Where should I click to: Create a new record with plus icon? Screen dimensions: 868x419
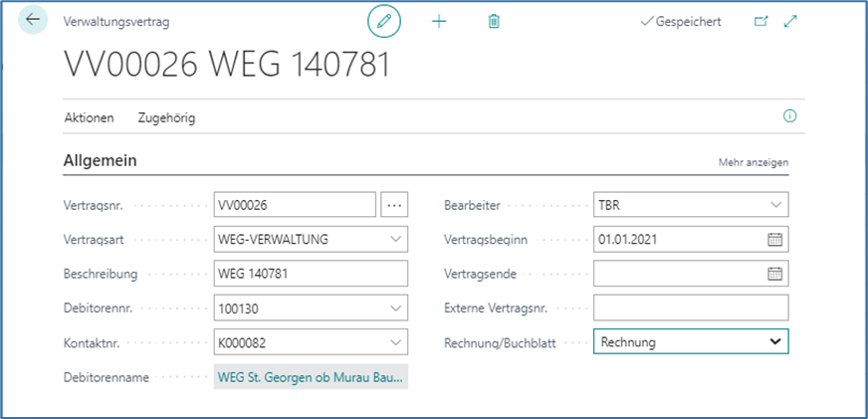click(x=439, y=22)
